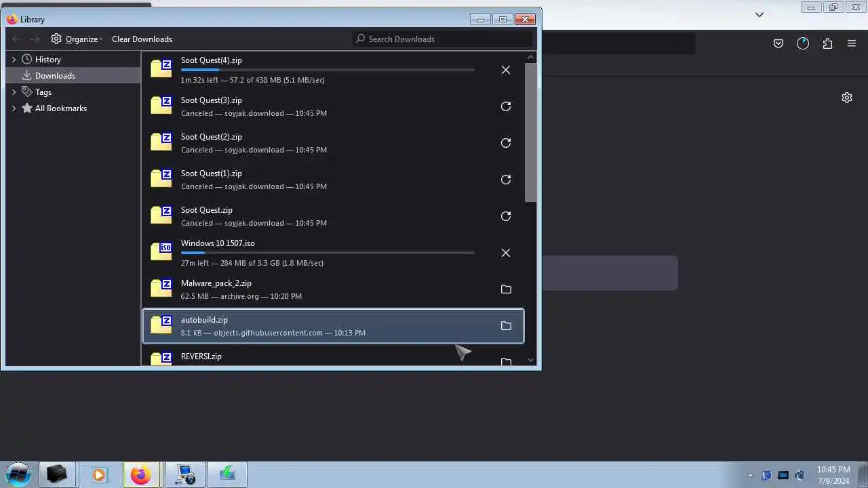This screenshot has width=868, height=488.
Task: Click the Soot Quest.zip file icon
Action: 161,215
